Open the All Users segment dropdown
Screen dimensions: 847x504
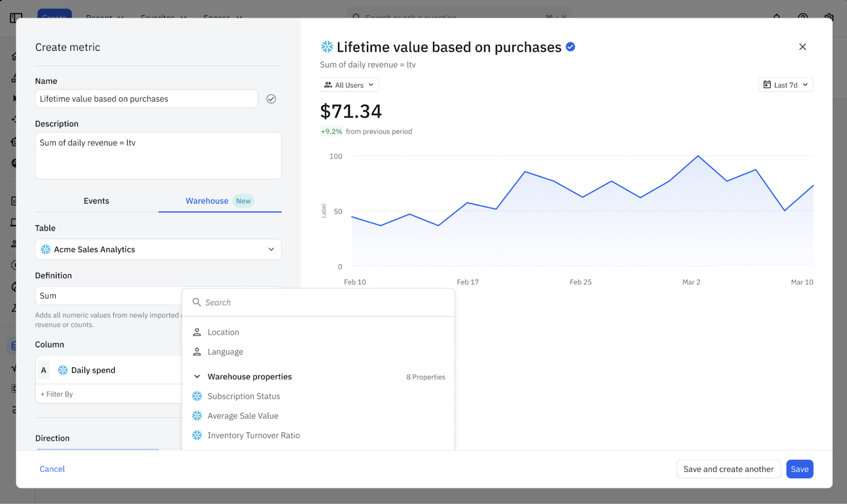(349, 85)
